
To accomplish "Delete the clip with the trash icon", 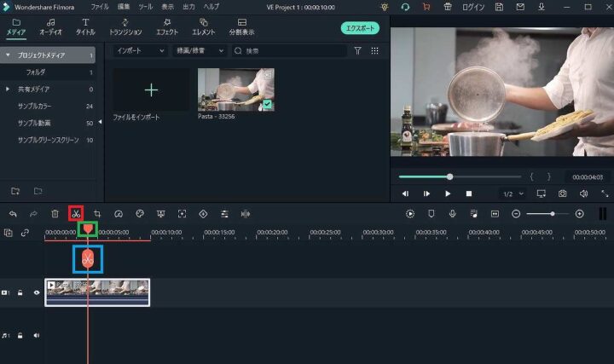I will tap(55, 214).
